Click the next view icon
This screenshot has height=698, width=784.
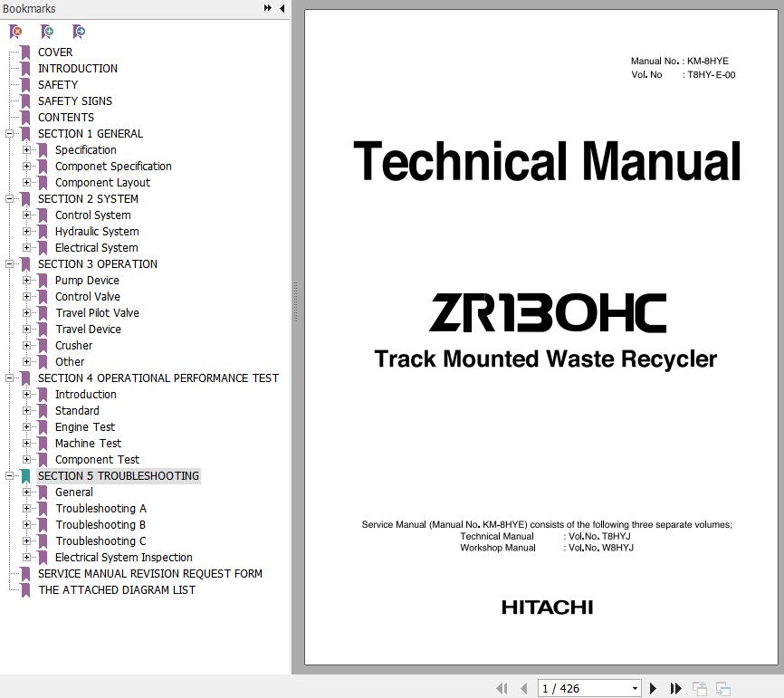(x=723, y=689)
